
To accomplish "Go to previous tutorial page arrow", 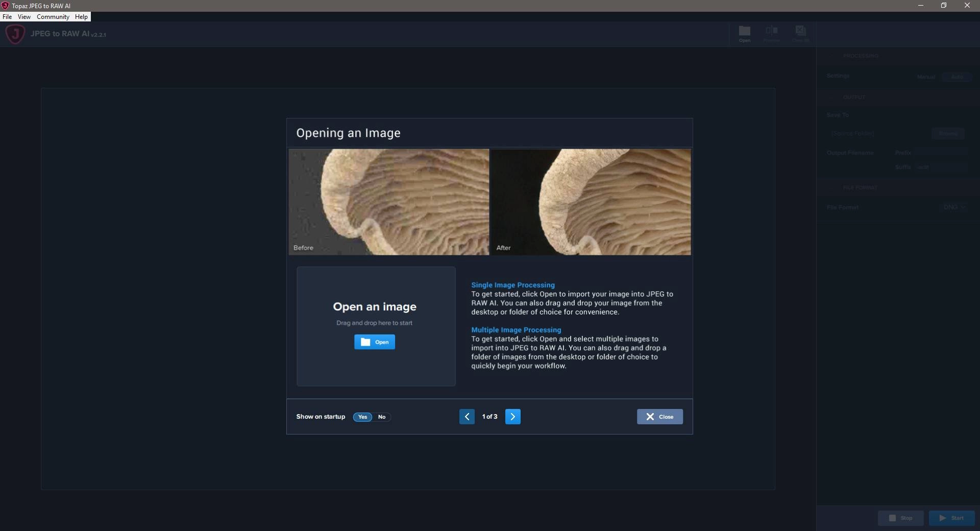I will [467, 417].
